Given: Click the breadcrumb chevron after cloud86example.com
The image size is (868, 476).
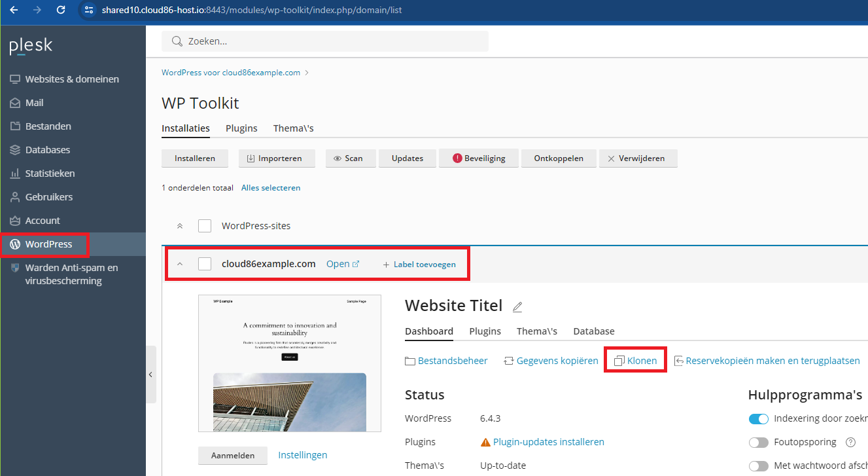Looking at the screenshot, I should pyautogui.click(x=307, y=73).
